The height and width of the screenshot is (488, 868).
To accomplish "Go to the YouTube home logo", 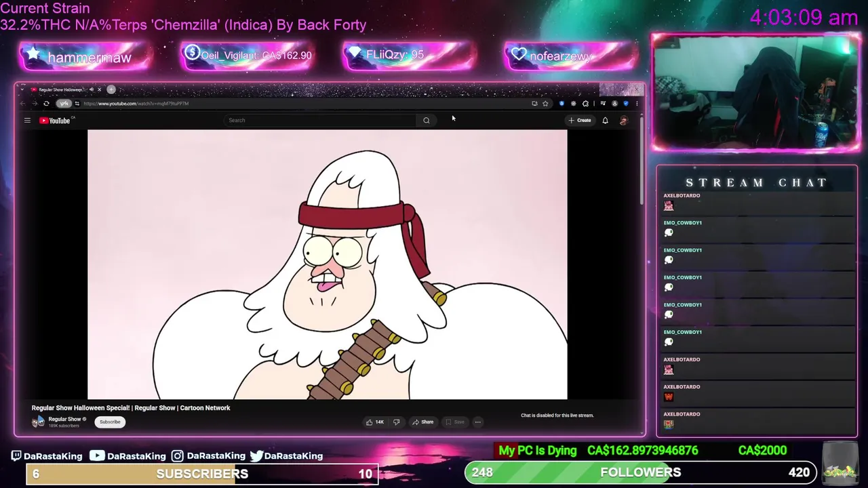I will 55,121.
